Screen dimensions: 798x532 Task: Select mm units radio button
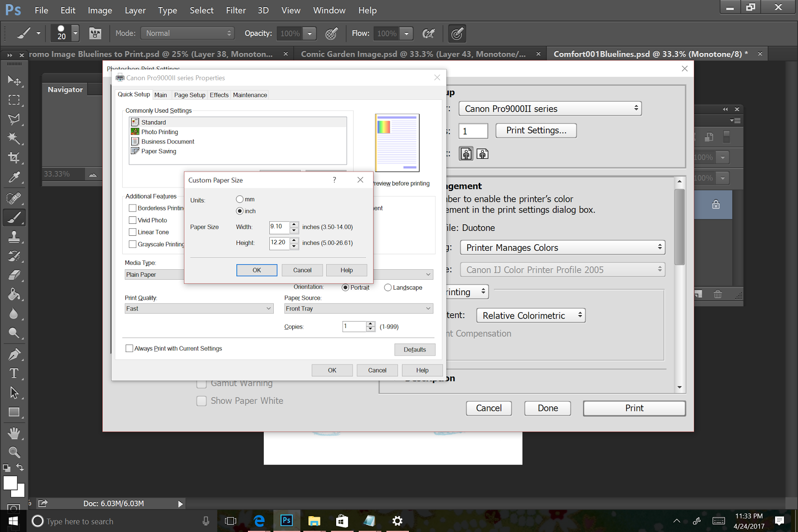click(240, 199)
